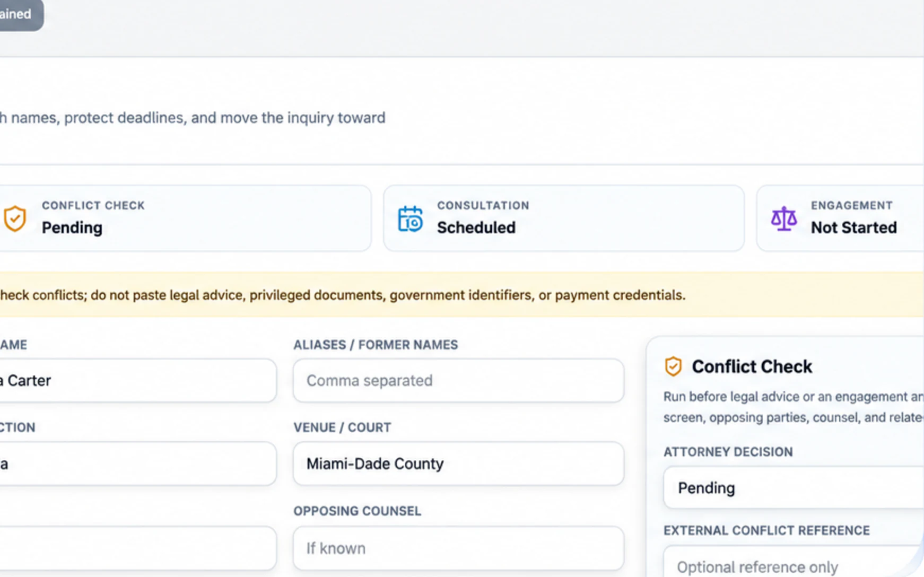
Task: Click the "VENUE / COURT" label
Action: coord(342,427)
